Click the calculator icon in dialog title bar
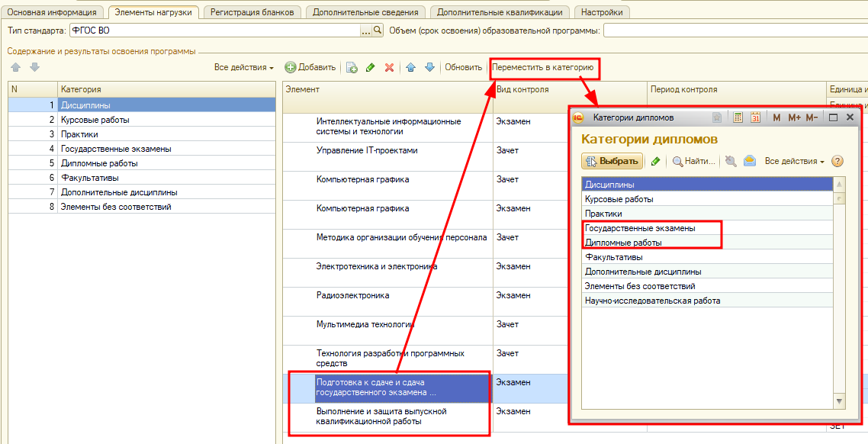The height and width of the screenshot is (444, 868). pyautogui.click(x=738, y=117)
